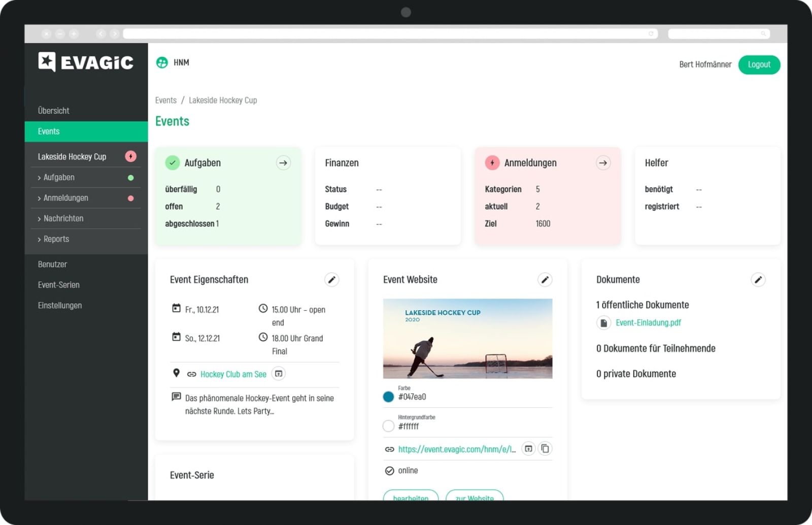This screenshot has height=525, width=812.
Task: Click the HNM workspace icon
Action: tap(161, 63)
